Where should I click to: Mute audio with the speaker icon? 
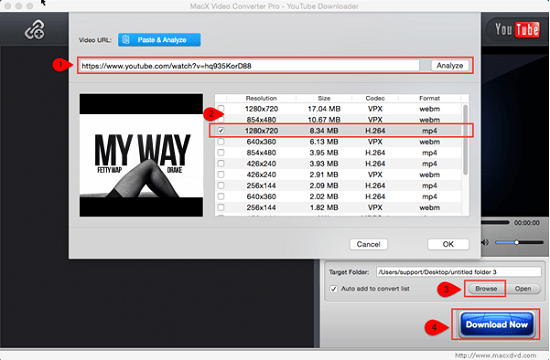pos(485,242)
